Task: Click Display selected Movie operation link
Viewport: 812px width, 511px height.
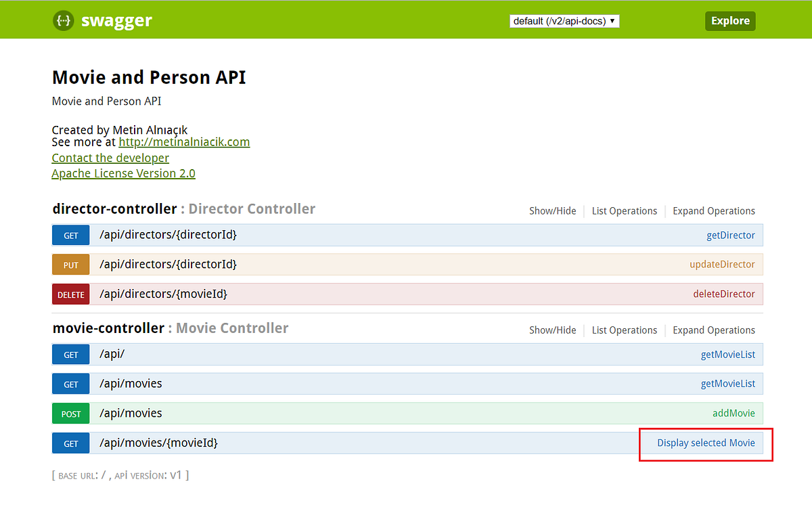Action: click(706, 443)
